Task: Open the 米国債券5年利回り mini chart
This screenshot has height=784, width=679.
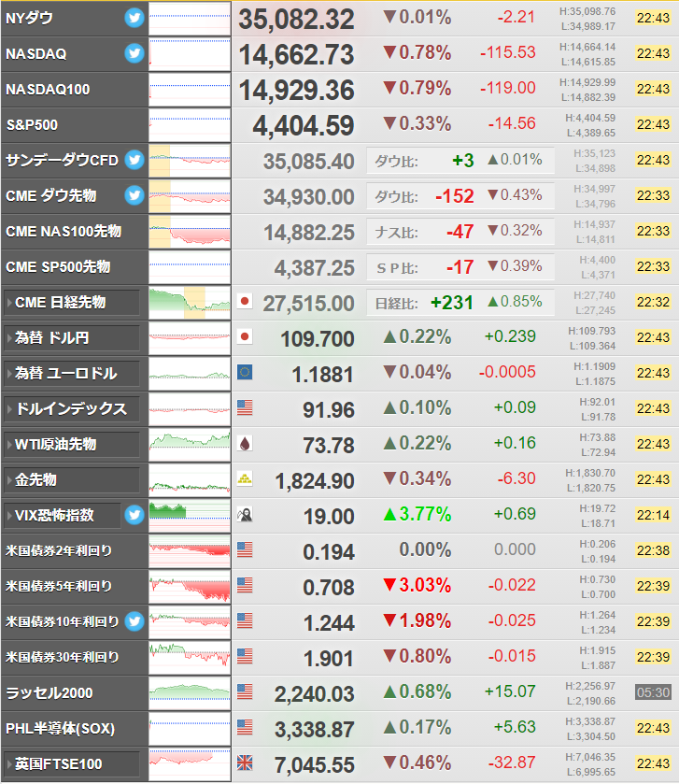Action: click(190, 587)
